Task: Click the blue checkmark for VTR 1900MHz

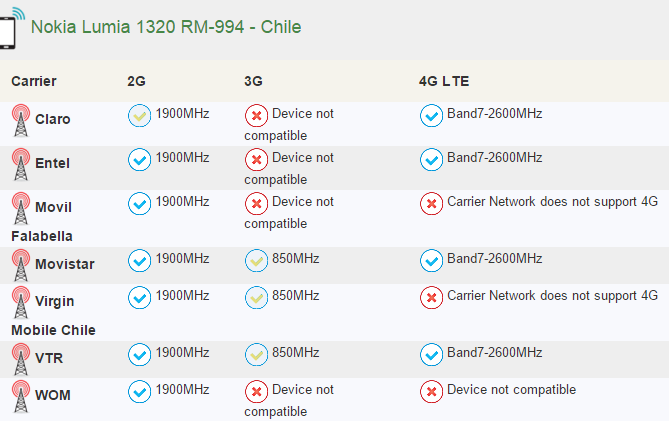Action: pos(139,354)
